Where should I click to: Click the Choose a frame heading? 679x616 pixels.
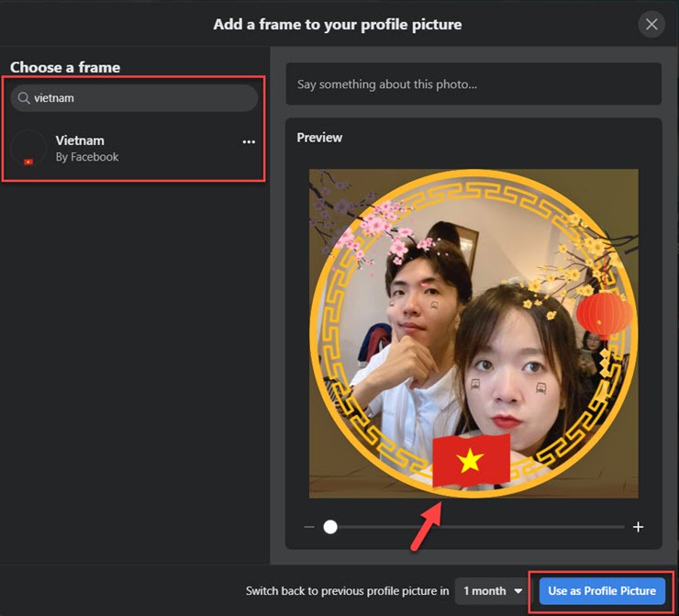[65, 67]
